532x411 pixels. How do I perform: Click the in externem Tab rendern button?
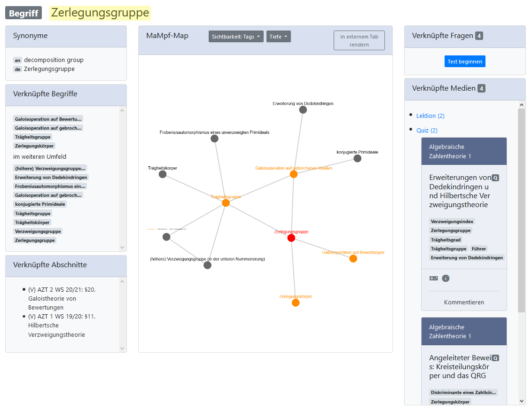pos(359,40)
